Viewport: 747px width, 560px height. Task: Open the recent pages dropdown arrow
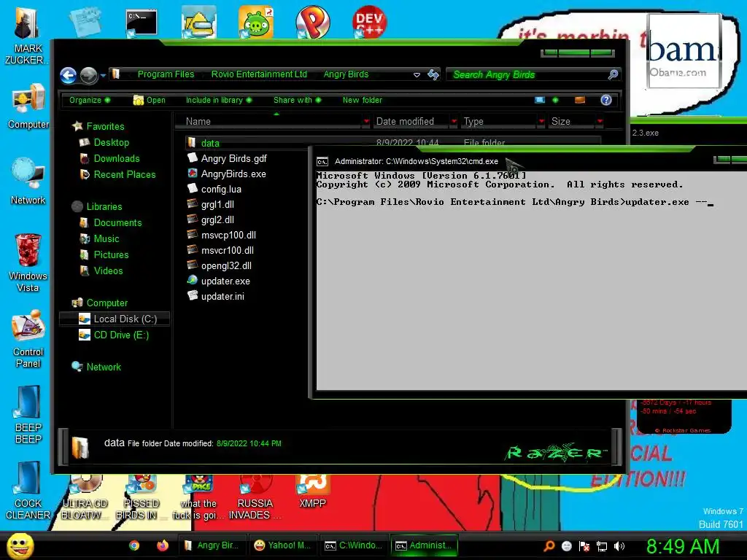click(103, 75)
